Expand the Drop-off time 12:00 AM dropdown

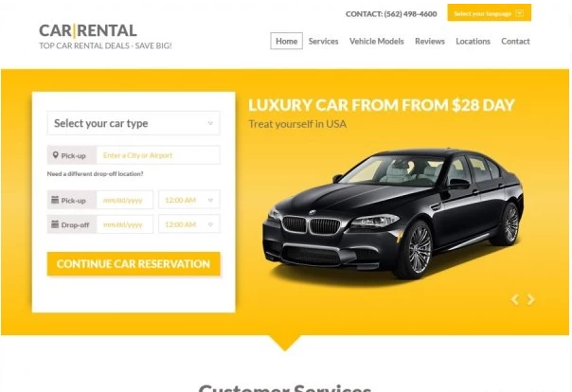click(189, 224)
